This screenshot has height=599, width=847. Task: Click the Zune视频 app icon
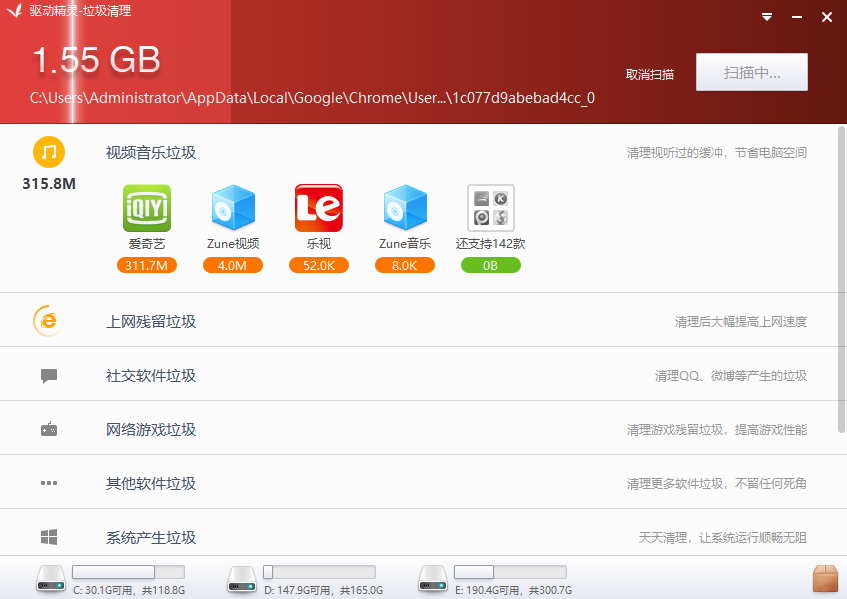click(232, 208)
